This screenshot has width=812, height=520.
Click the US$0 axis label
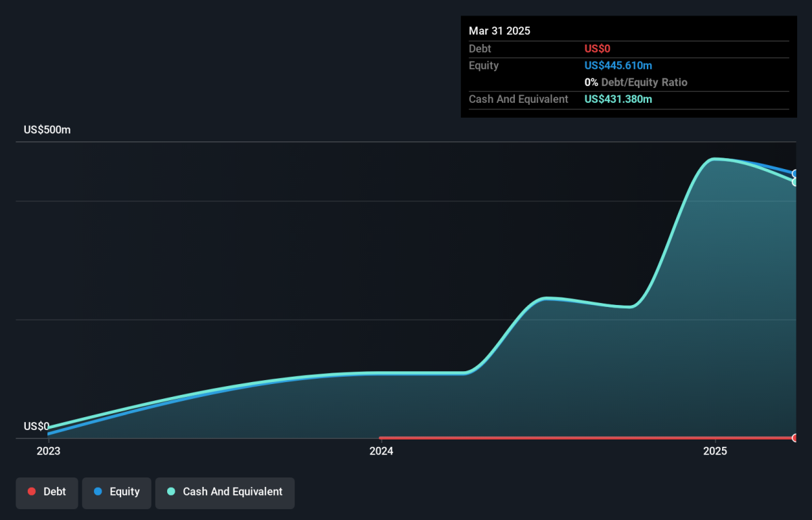[x=37, y=426]
